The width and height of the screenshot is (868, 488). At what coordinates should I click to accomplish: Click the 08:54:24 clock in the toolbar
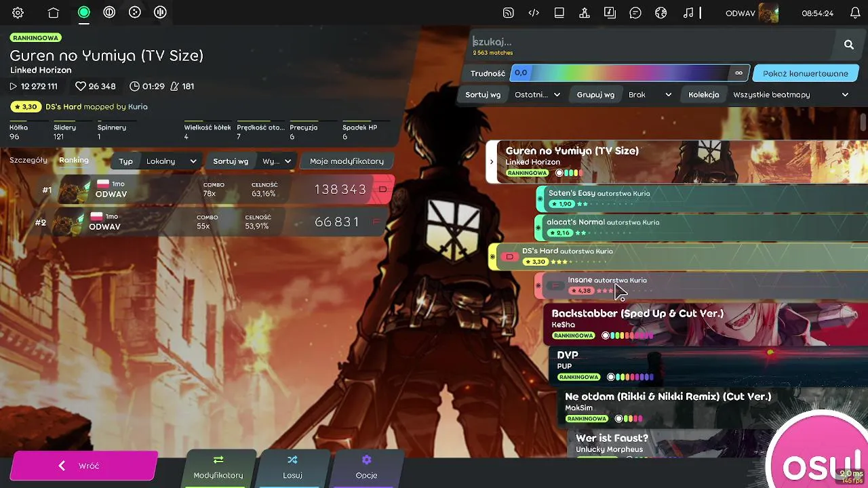click(817, 13)
